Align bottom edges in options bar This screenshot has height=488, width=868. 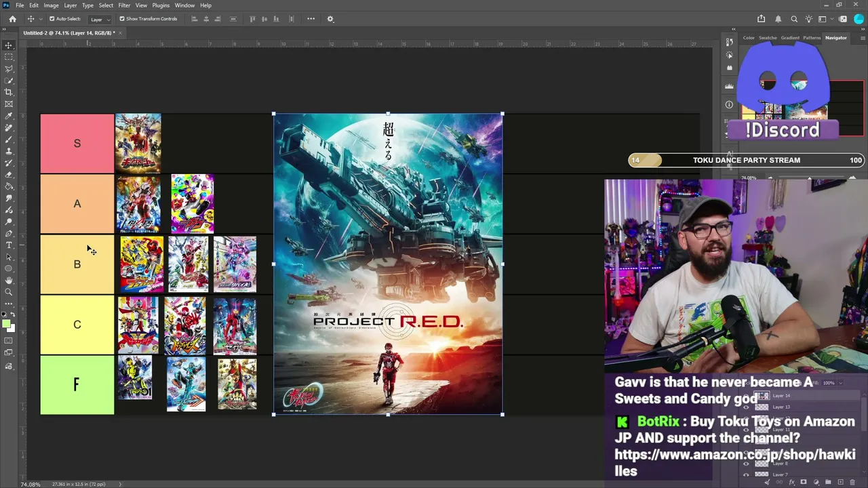[276, 19]
